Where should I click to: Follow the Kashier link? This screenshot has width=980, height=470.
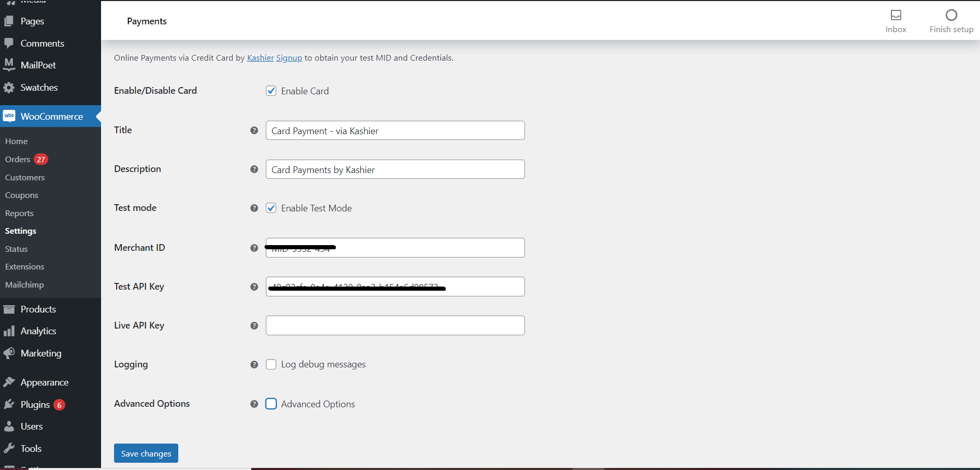(260, 58)
